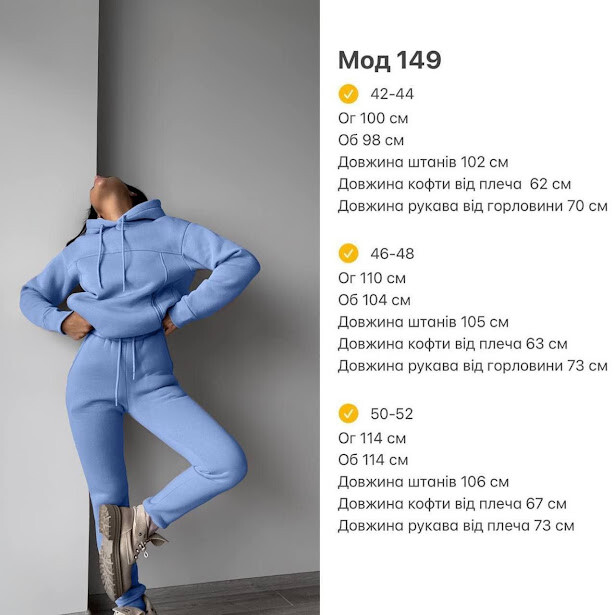Click Довжина штанів 105 см text
The height and width of the screenshot is (615, 615).
pyautogui.click(x=423, y=322)
